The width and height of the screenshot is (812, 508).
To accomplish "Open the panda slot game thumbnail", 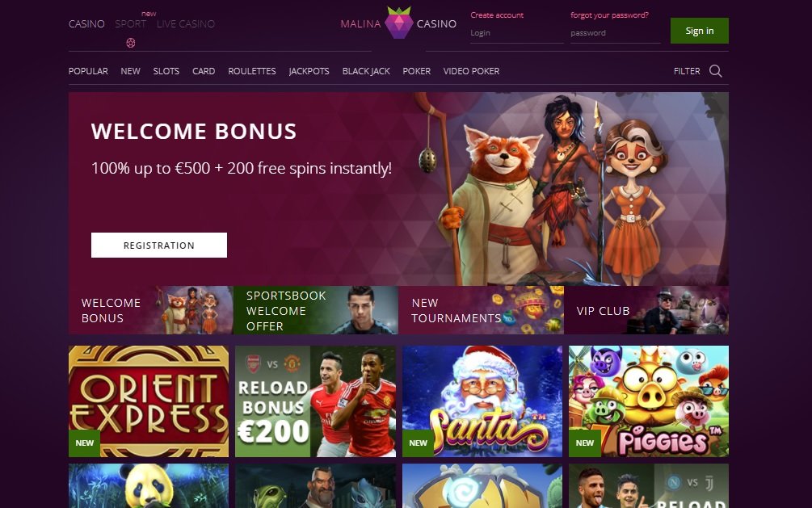I will coord(149,485).
